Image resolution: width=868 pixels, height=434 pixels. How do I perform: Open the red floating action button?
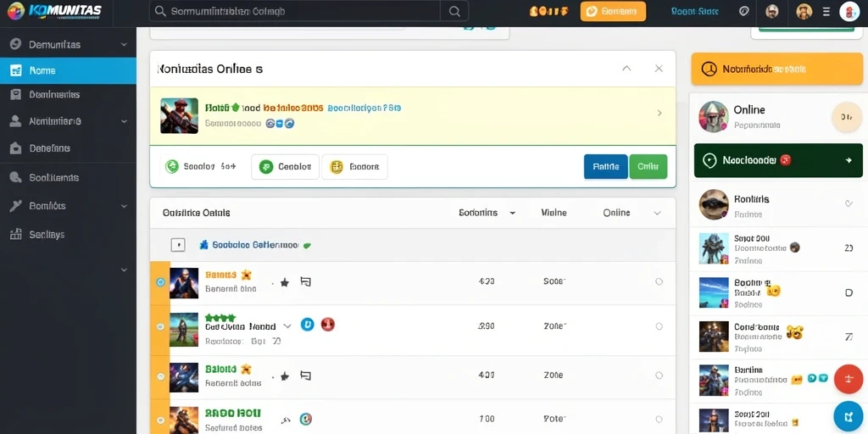coord(848,379)
